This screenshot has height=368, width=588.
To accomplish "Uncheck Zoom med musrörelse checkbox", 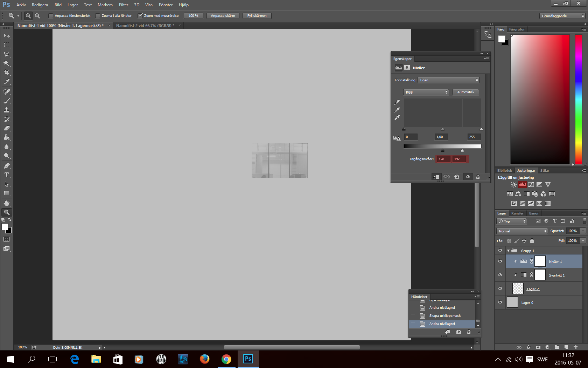I will (x=140, y=16).
